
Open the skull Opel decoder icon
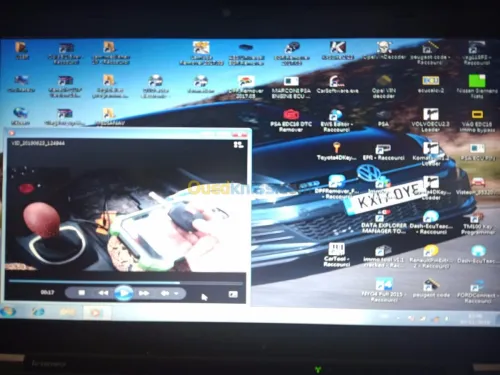384,51
